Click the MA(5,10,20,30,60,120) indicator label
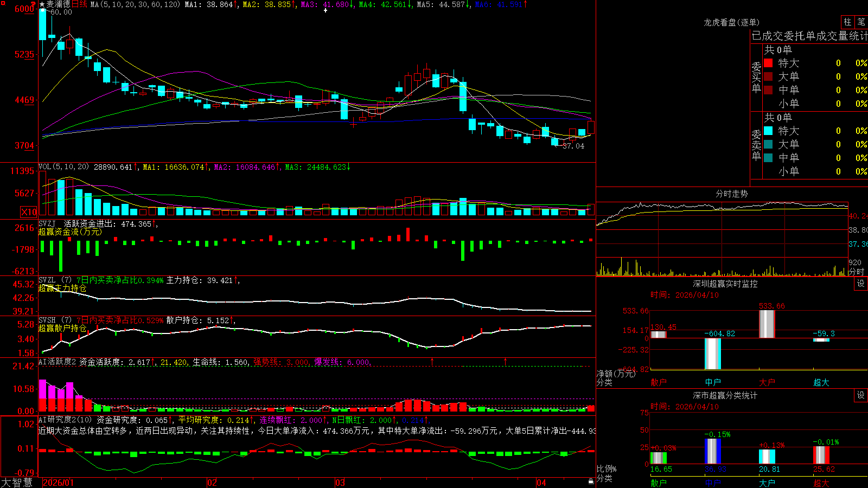 (135, 4)
